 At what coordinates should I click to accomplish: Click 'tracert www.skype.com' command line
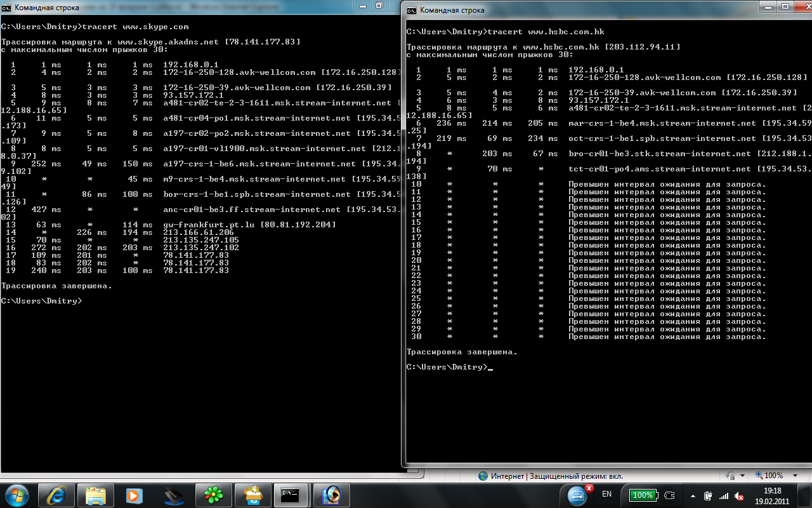coord(95,27)
